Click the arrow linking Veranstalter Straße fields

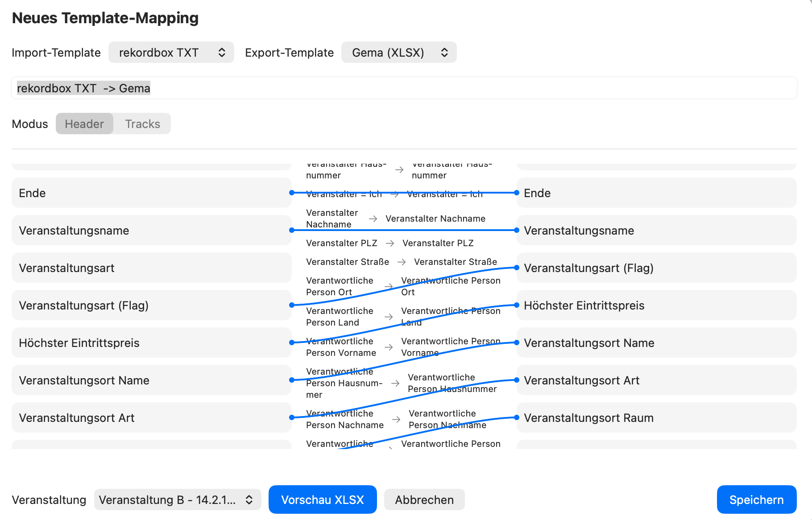[x=403, y=262]
